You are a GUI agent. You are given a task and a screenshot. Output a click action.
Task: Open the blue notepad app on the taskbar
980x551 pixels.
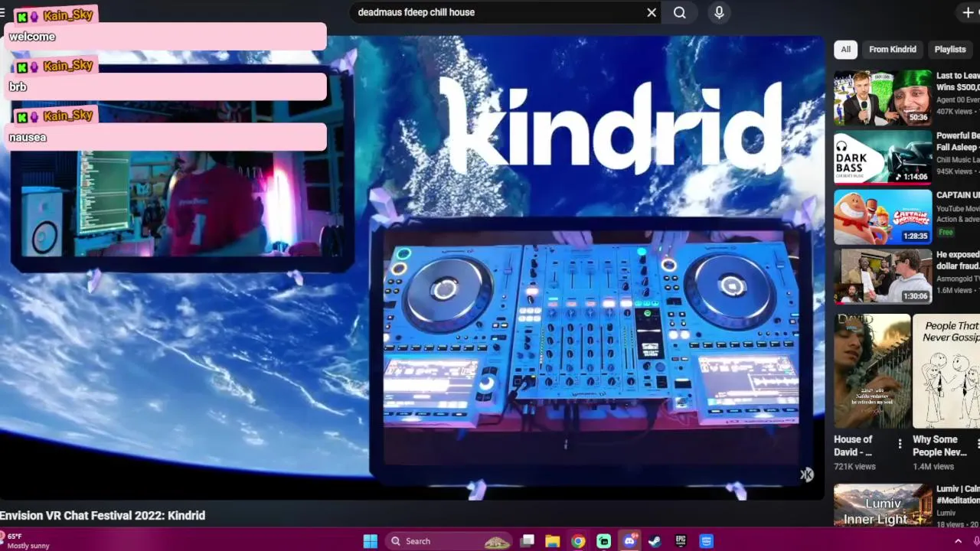point(706,541)
